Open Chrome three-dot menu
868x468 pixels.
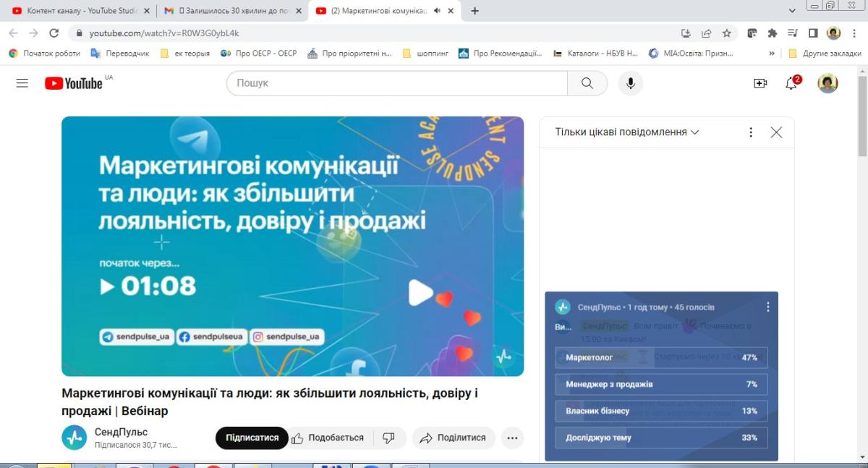[x=854, y=33]
